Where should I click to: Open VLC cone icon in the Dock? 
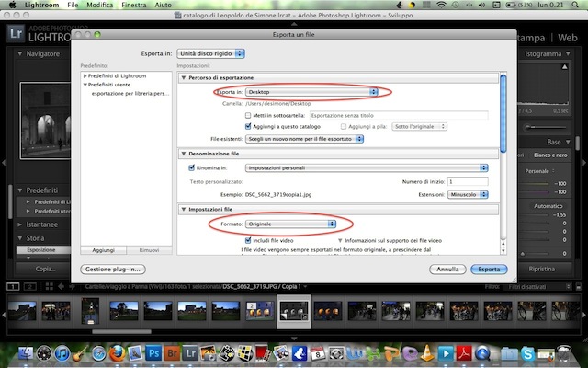426,353
